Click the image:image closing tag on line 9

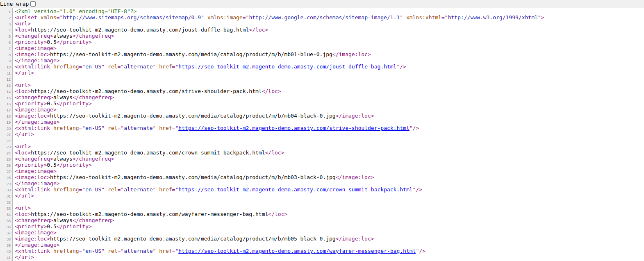pyautogui.click(x=37, y=61)
